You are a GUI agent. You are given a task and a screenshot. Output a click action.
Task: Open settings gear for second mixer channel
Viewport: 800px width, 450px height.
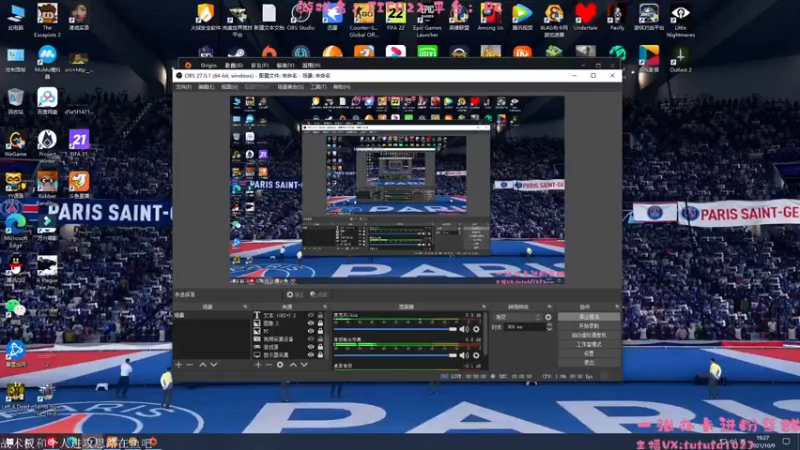point(476,355)
